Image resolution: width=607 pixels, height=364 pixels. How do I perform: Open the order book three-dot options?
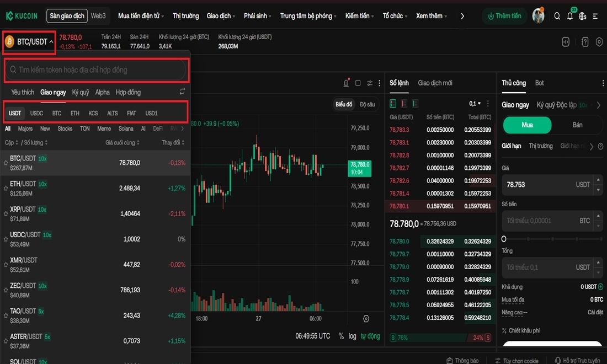(x=488, y=103)
